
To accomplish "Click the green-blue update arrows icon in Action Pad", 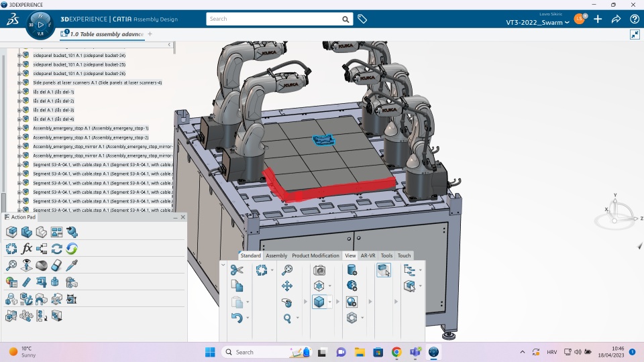I will click(x=72, y=248).
